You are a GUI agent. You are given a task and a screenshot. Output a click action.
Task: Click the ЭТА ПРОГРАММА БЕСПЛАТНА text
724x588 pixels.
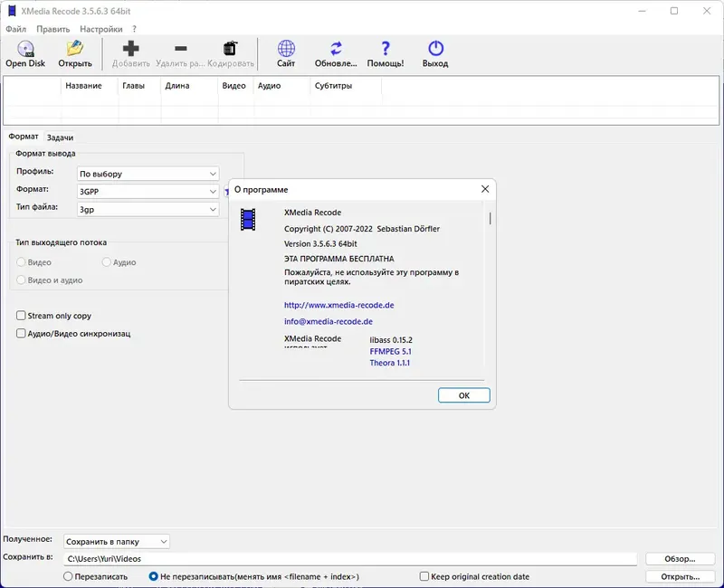click(338, 259)
